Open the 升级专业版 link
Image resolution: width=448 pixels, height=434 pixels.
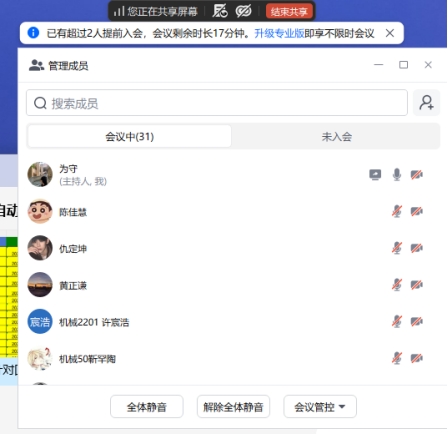279,33
